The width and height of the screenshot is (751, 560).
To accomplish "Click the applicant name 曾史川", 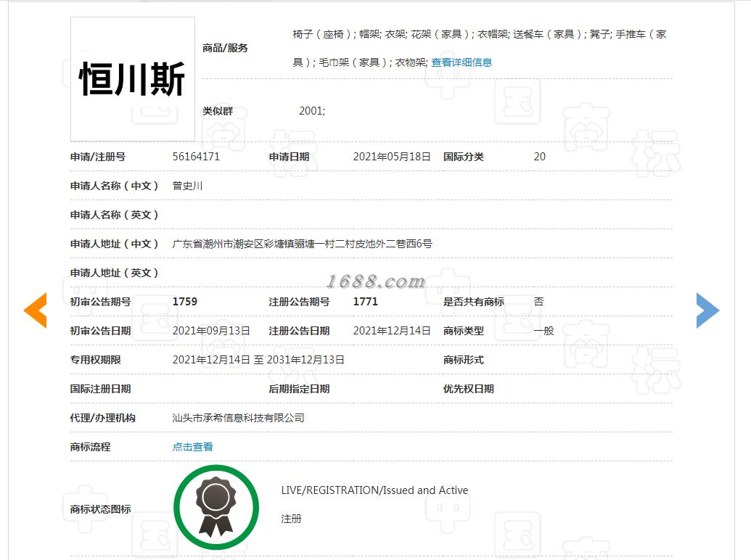I will click(187, 186).
